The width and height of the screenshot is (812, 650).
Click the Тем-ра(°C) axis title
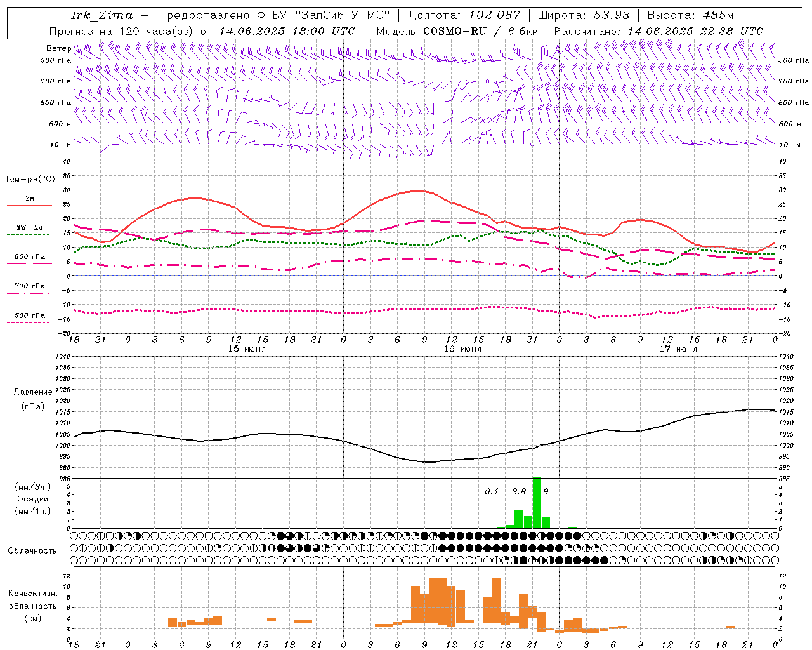pos(30,180)
